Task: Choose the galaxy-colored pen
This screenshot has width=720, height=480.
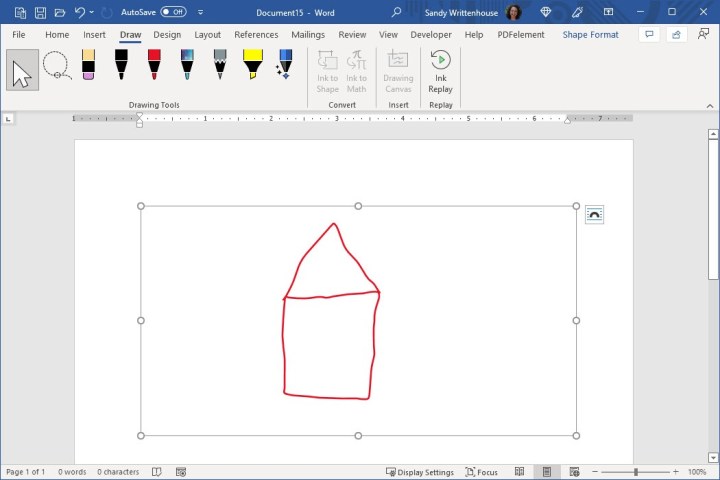Action: coord(187,65)
